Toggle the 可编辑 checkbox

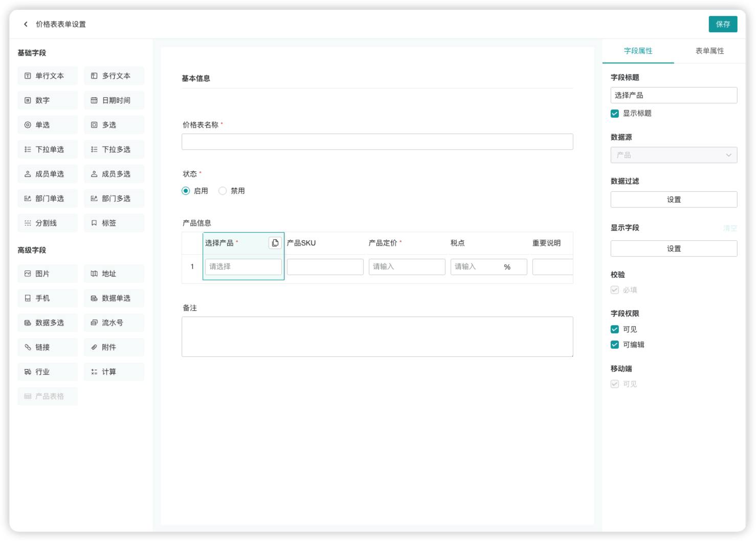coord(615,345)
